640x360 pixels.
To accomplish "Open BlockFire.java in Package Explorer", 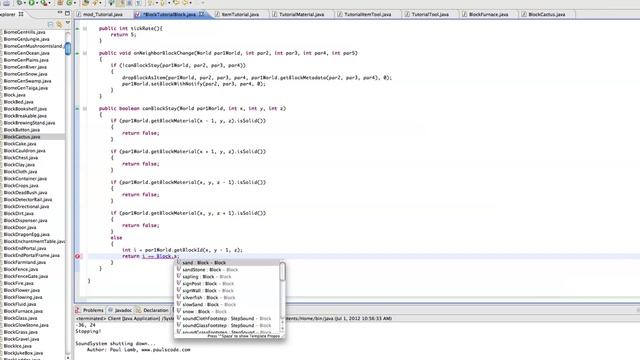I will pos(19,283).
